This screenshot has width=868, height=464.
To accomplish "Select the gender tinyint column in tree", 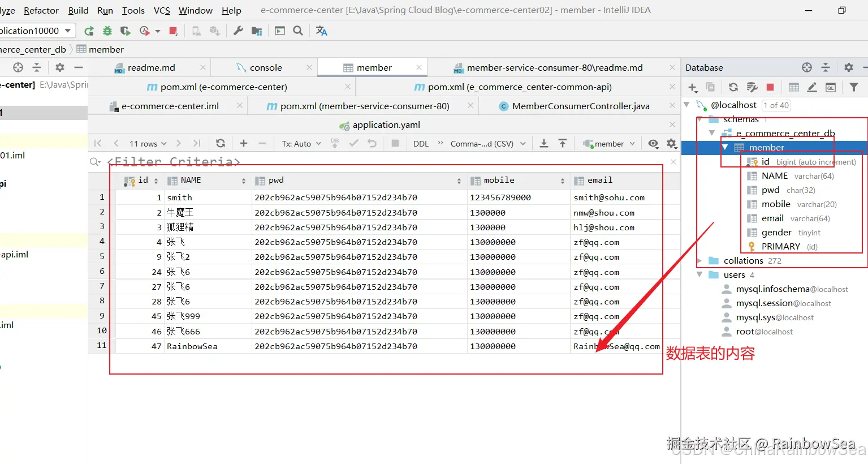I will tap(783, 233).
